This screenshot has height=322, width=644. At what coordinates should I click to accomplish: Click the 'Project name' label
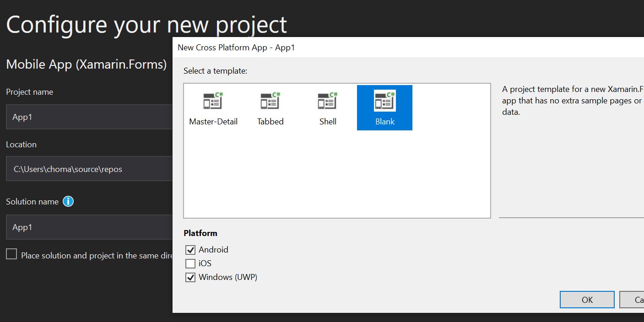pos(30,92)
